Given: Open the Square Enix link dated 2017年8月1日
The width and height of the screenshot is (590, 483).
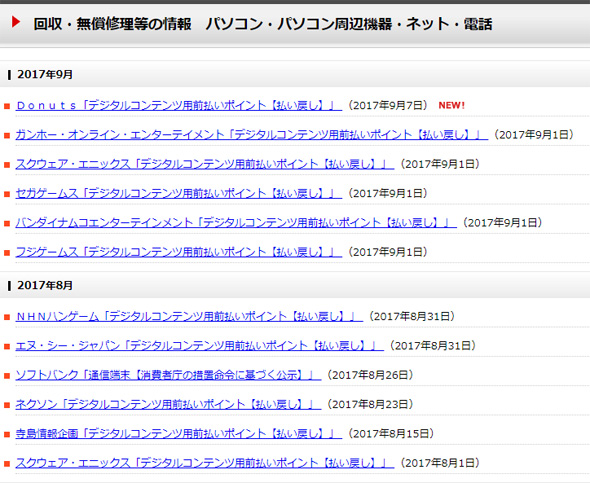Looking at the screenshot, I should click(x=205, y=463).
